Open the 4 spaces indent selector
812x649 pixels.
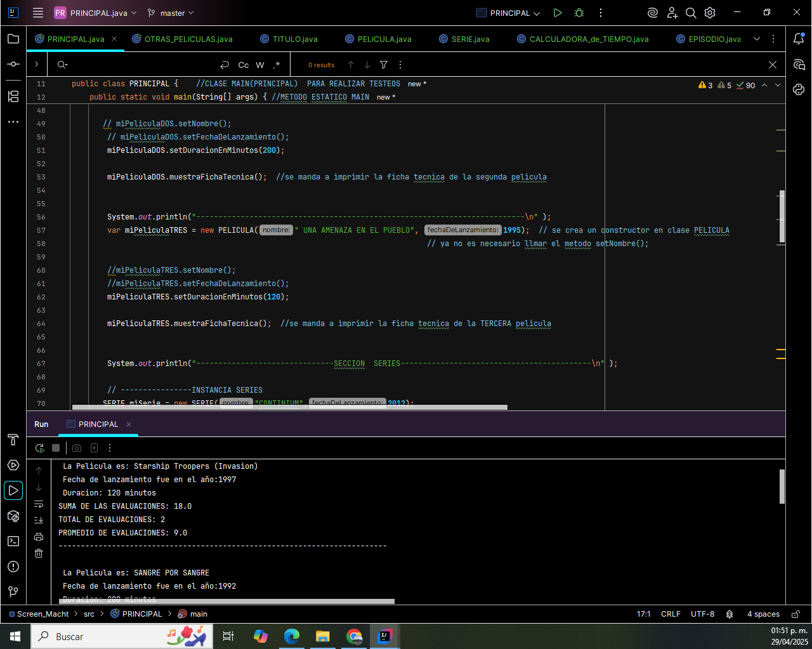(x=763, y=614)
